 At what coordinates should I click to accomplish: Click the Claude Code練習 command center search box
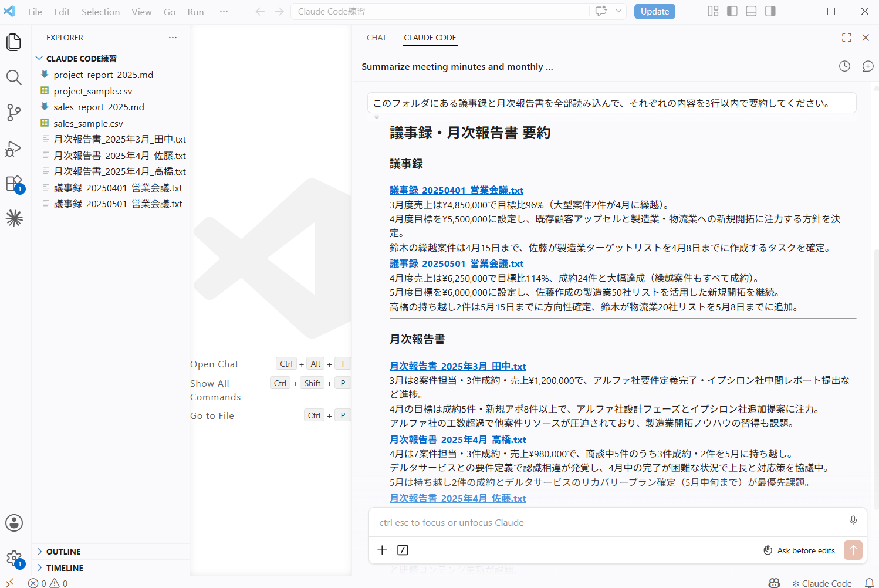coord(440,12)
